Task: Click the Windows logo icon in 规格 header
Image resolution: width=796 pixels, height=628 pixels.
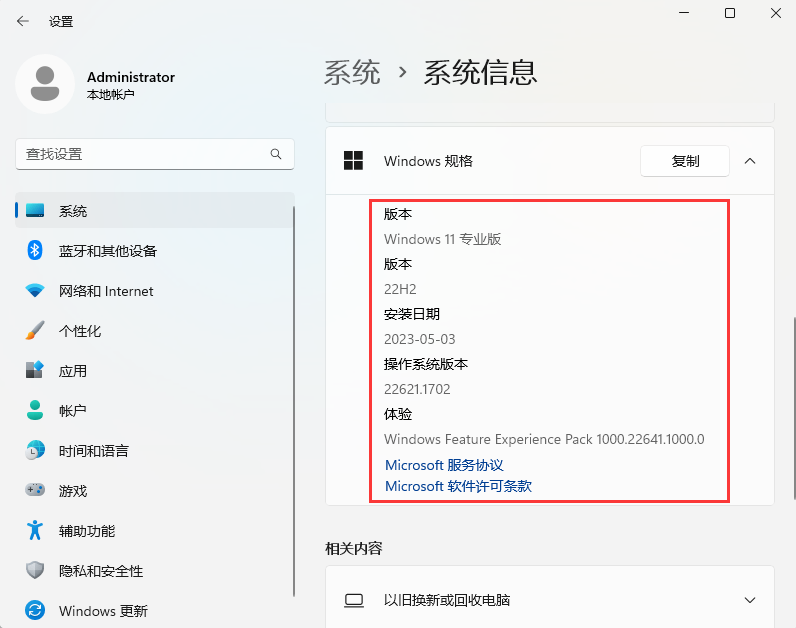Action: 353,160
